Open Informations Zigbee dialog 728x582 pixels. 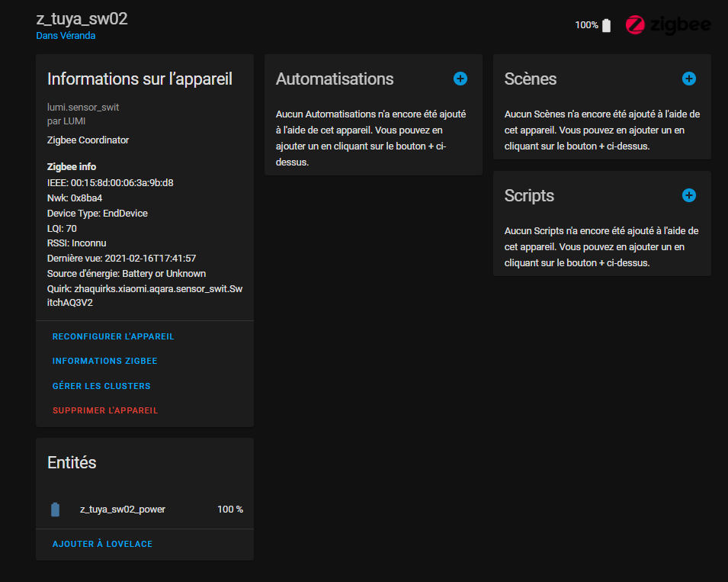coord(105,361)
